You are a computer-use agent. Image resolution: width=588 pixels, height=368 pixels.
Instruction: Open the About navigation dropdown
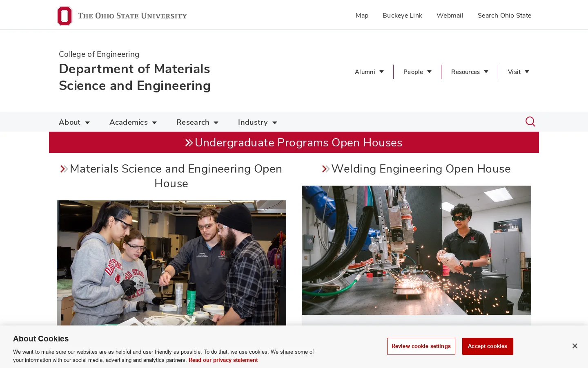tap(74, 122)
